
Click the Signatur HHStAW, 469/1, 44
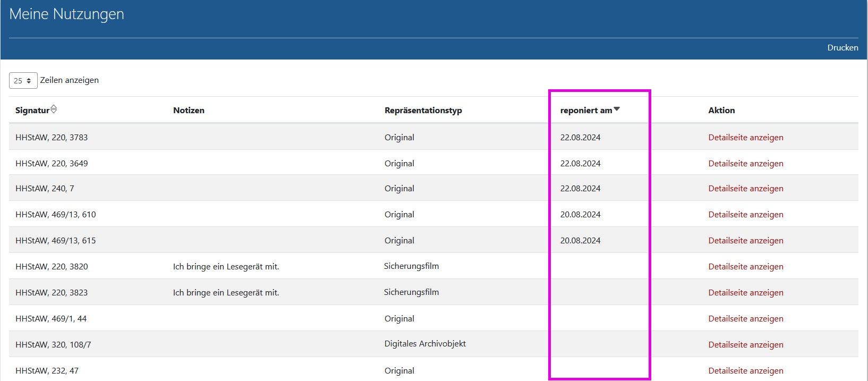[x=51, y=319]
